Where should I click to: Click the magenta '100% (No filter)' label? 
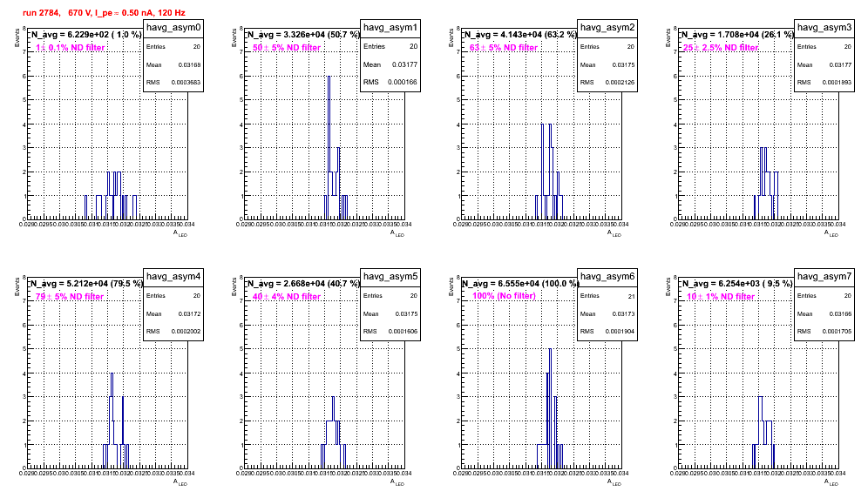(505, 296)
